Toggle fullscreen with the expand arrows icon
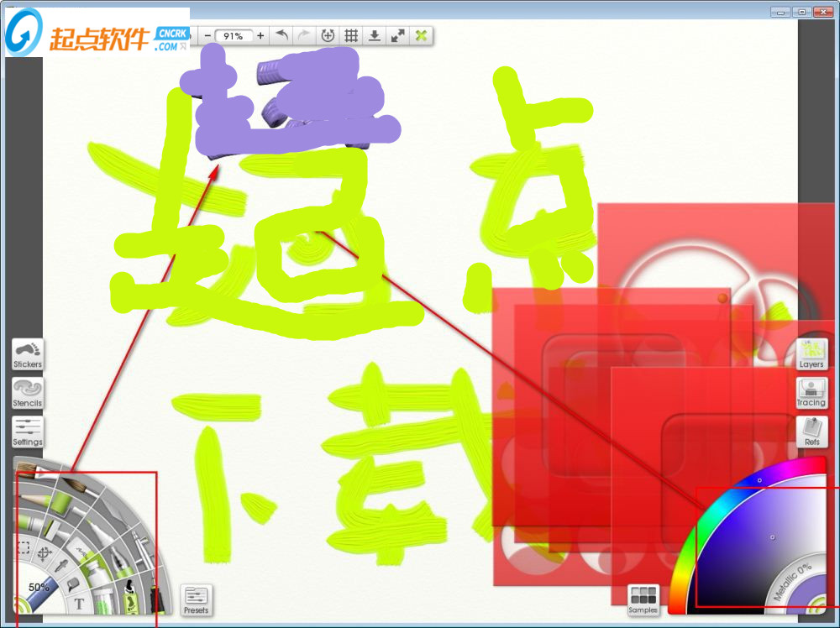 pos(397,36)
